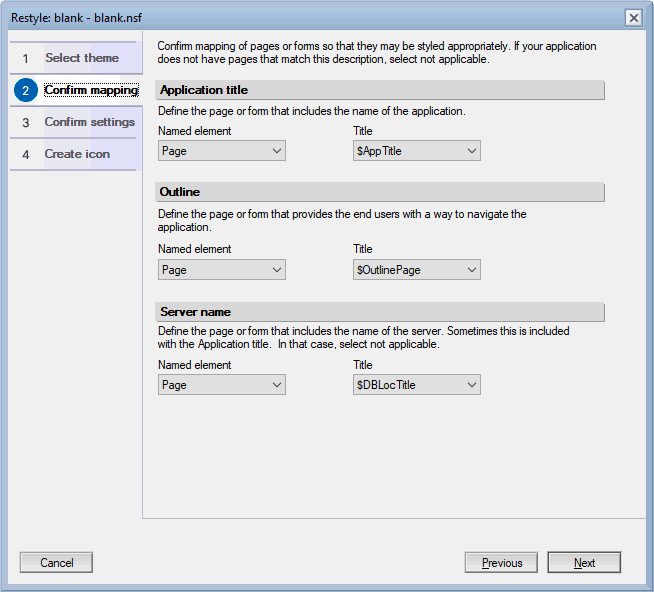Close the Restyle dialog window
The width and height of the screenshot is (654, 592).
click(x=634, y=18)
